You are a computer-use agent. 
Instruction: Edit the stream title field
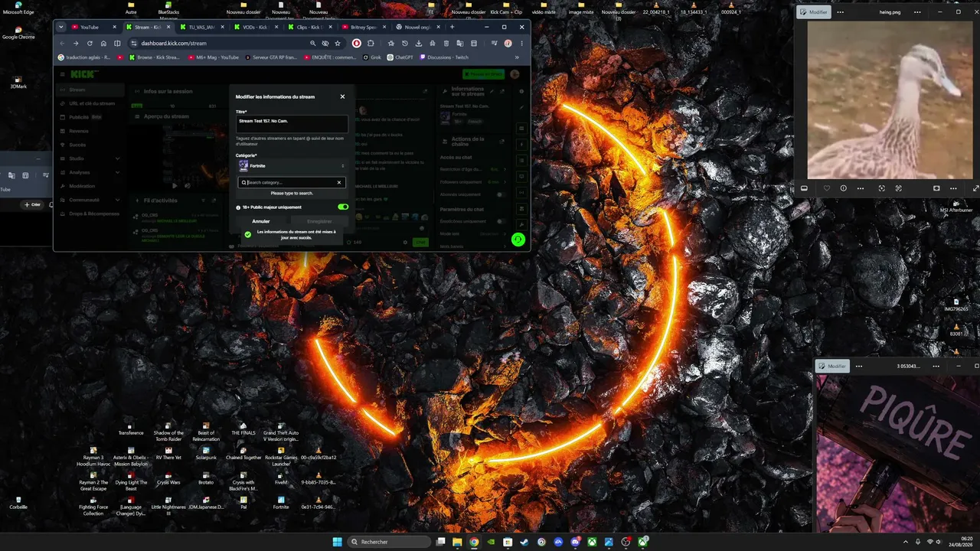292,123
